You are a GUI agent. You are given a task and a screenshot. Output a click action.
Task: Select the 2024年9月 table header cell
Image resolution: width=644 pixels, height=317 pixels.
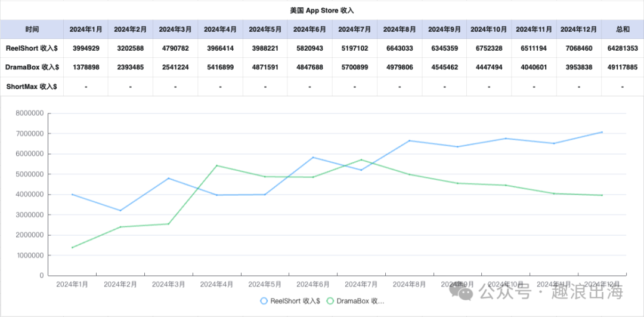click(444, 29)
